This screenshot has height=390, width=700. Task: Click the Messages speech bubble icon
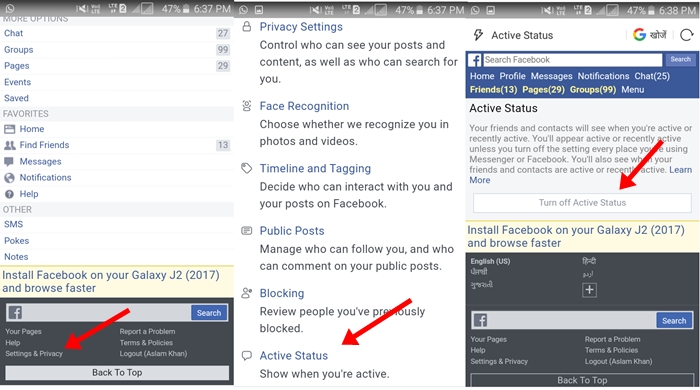pyautogui.click(x=9, y=162)
